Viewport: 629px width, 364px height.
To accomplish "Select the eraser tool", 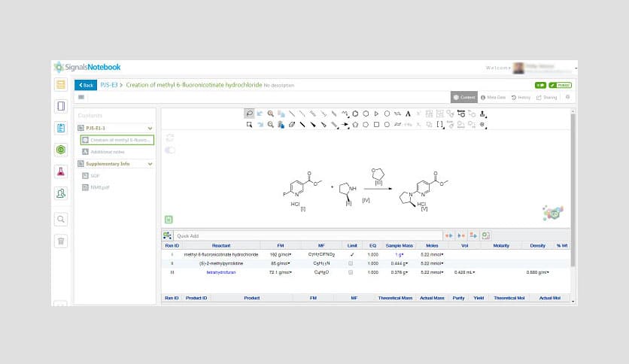I will tap(292, 125).
